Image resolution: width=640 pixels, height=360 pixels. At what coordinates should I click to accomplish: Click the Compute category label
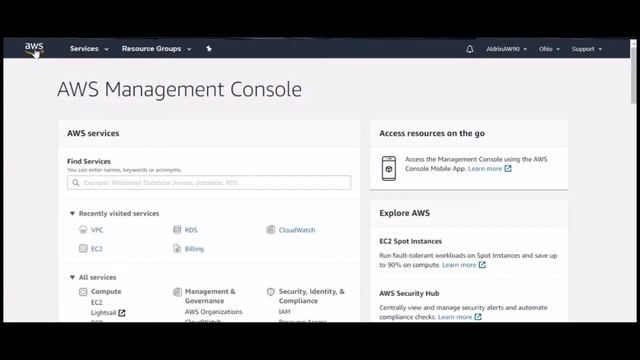[x=106, y=291]
